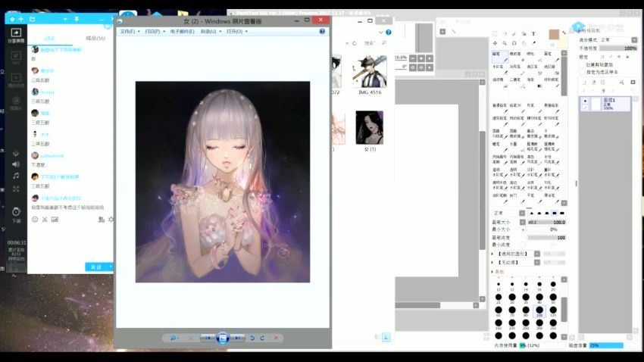Select the rectangular selection tool in SAI
The image size is (644, 362).
coord(495,33)
